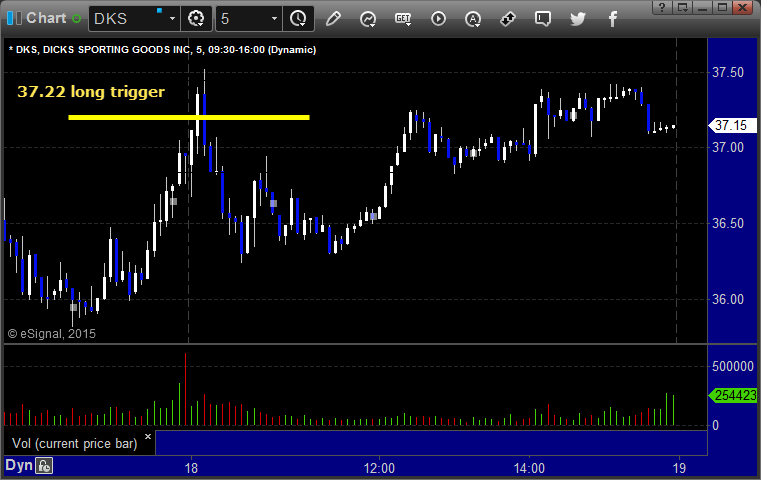Open the GET tools menu
This screenshot has width=761, height=480.
pos(403,19)
